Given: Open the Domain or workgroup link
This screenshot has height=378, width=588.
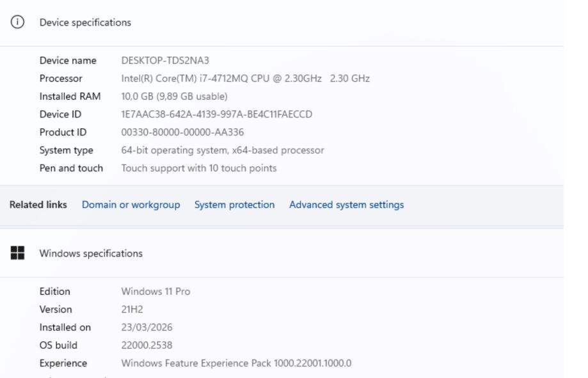Looking at the screenshot, I should (x=131, y=205).
